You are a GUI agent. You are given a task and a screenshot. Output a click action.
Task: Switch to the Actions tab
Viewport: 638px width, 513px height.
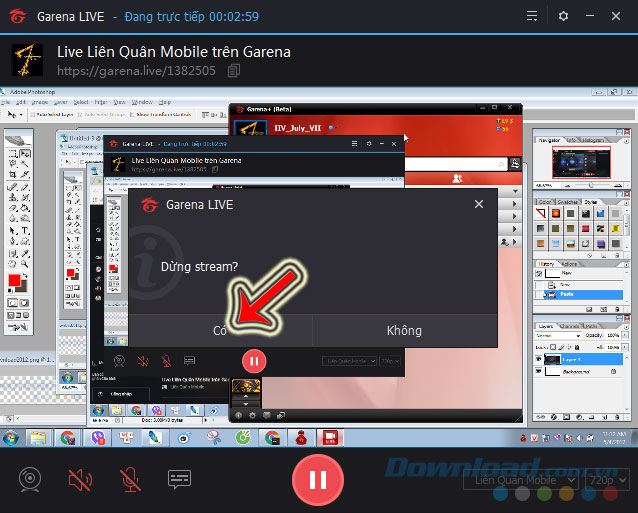[x=569, y=264]
